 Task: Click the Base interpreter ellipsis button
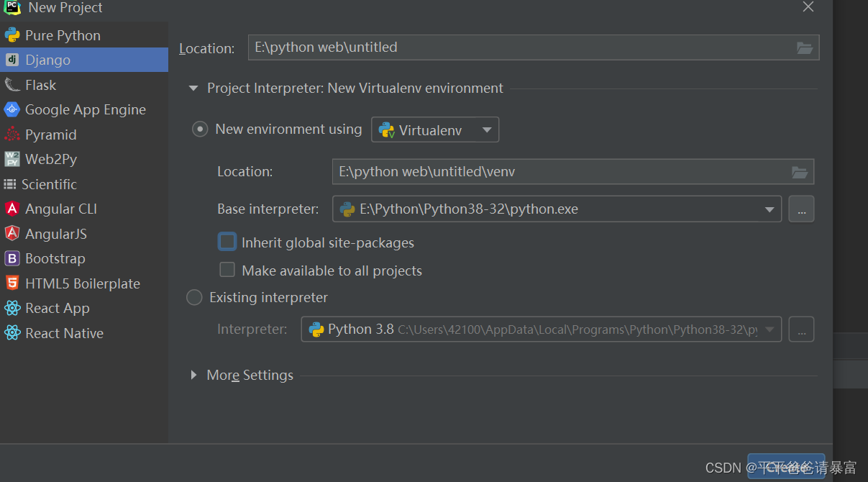801,209
